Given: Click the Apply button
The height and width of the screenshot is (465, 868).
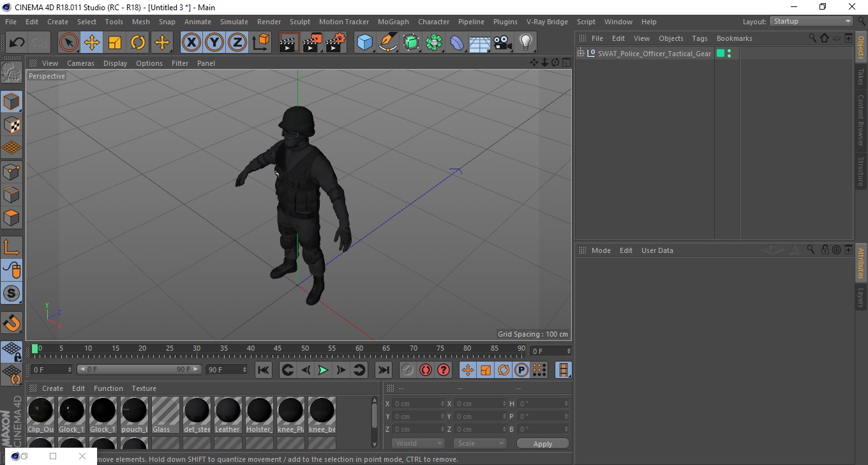Looking at the screenshot, I should [x=542, y=444].
